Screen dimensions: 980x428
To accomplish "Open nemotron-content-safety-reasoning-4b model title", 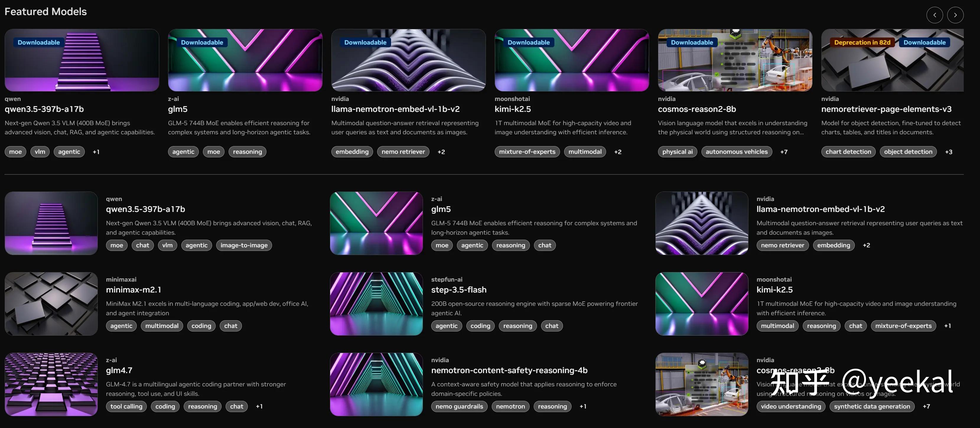I will [x=509, y=370].
